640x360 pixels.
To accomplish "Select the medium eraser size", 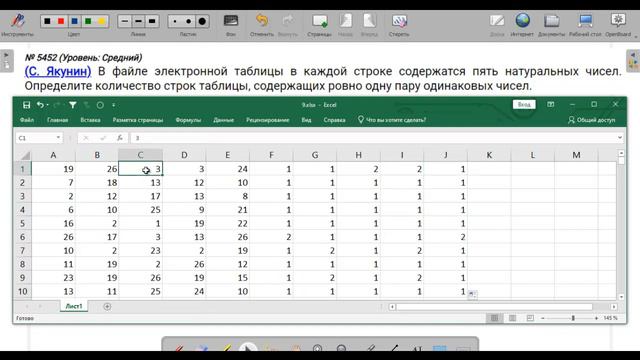I will [x=188, y=21].
